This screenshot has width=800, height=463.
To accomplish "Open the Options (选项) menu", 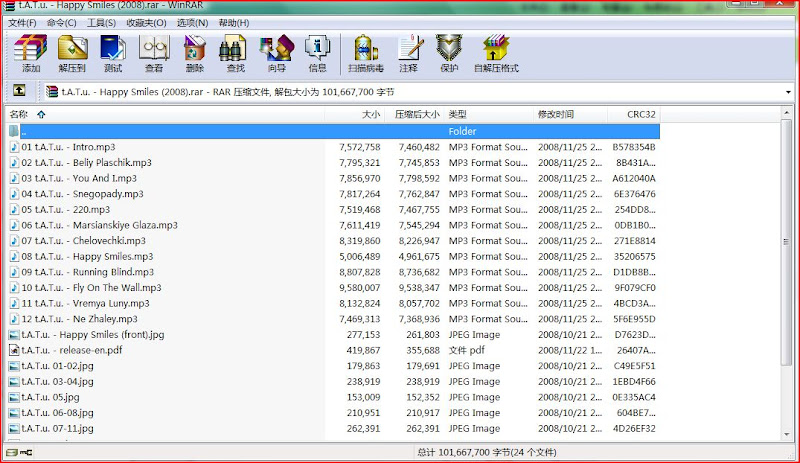I will tap(192, 23).
